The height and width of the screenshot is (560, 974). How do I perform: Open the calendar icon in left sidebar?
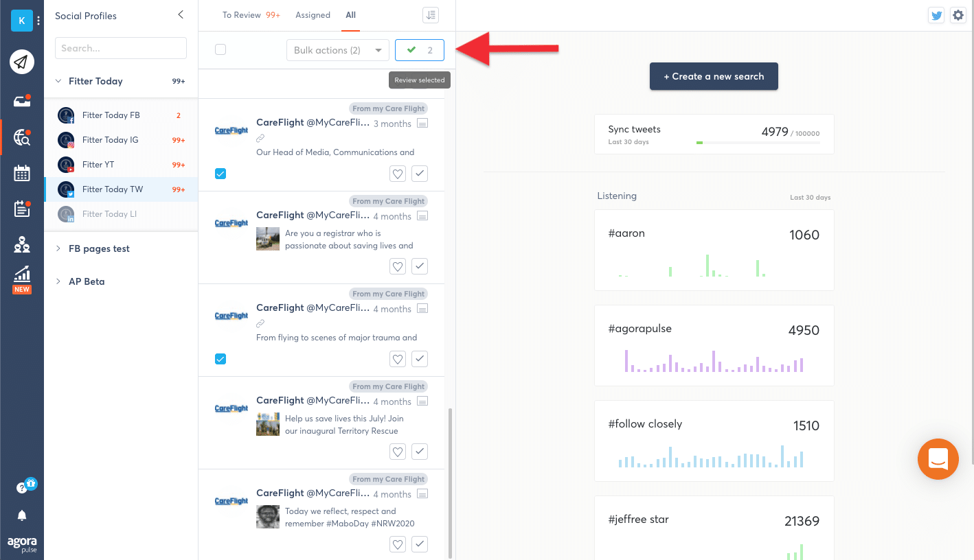pos(21,173)
